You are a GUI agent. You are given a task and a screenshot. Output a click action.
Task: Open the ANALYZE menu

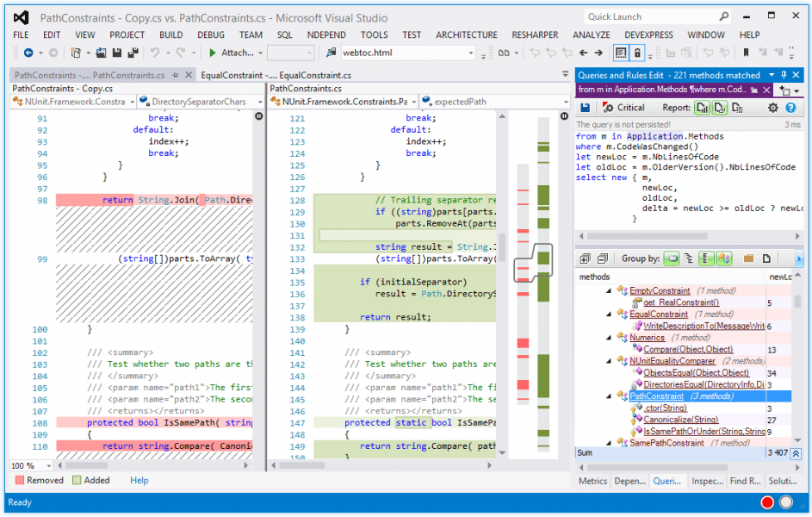click(591, 34)
